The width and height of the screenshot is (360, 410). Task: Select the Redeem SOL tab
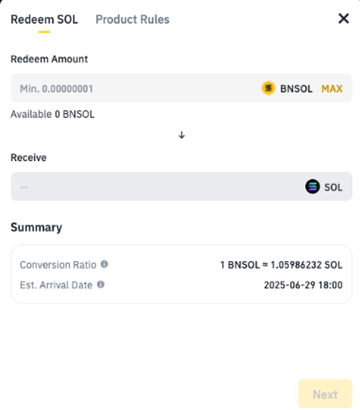[x=44, y=19]
